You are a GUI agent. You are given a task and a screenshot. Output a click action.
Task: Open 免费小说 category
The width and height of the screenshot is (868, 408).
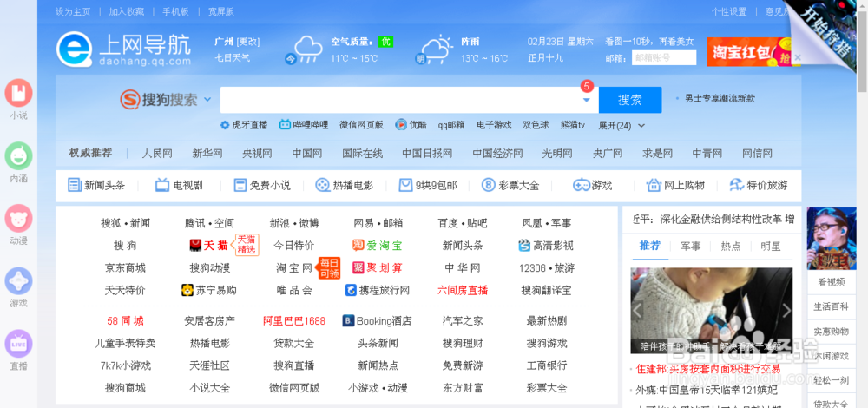[262, 186]
